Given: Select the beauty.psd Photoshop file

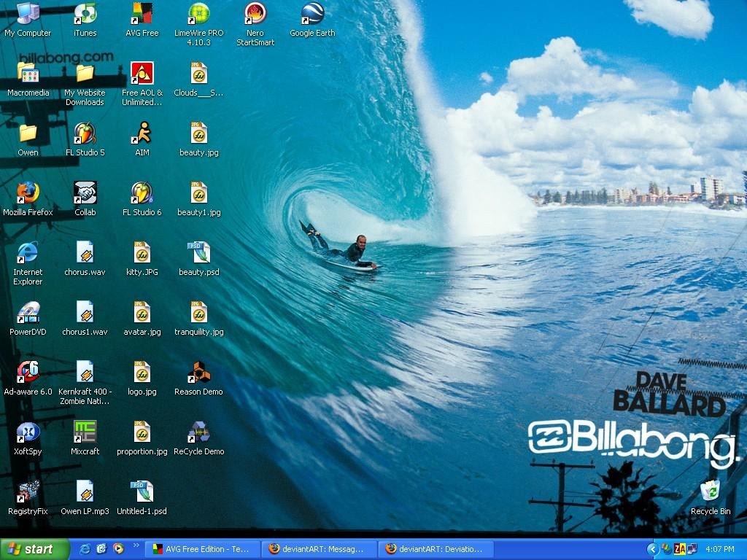Looking at the screenshot, I should pos(198,259).
